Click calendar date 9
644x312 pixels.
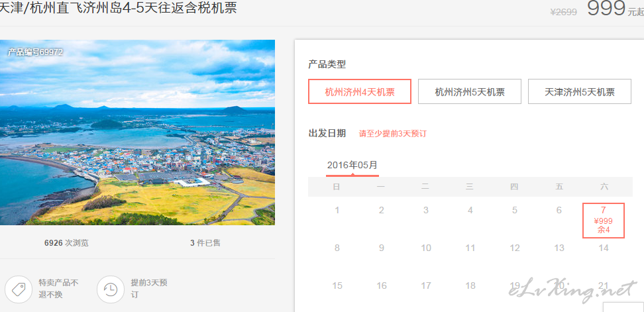(382, 248)
